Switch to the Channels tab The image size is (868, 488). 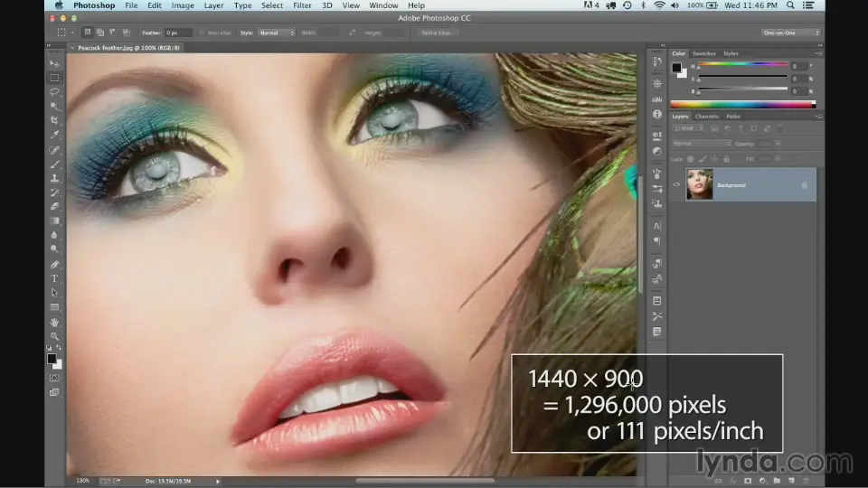[707, 116]
